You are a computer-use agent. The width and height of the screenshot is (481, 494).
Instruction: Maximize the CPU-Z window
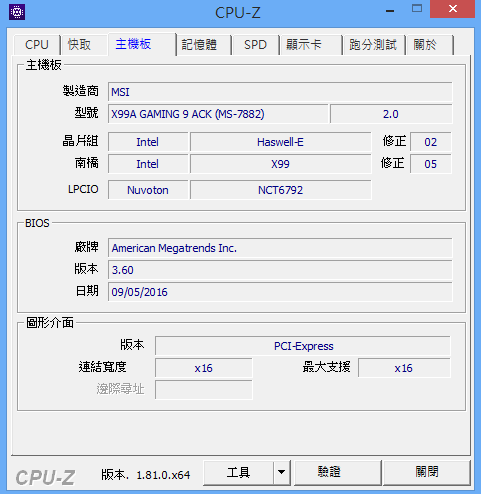417,9
